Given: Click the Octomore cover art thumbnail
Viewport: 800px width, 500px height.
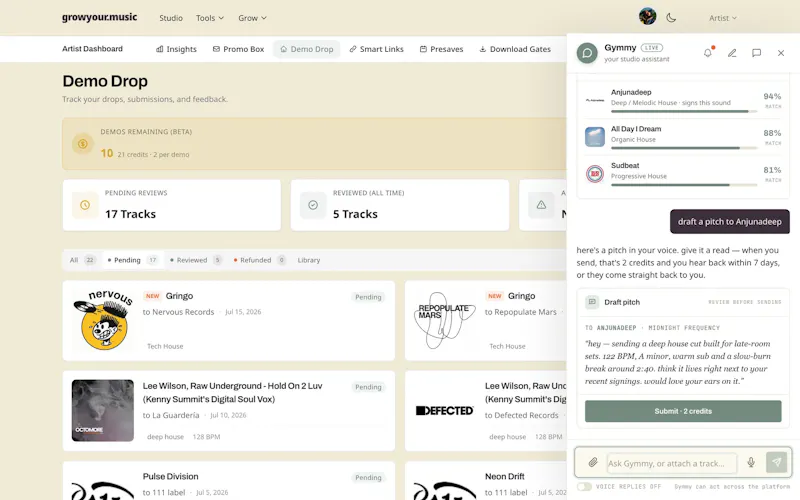Looking at the screenshot, I should pos(103,410).
